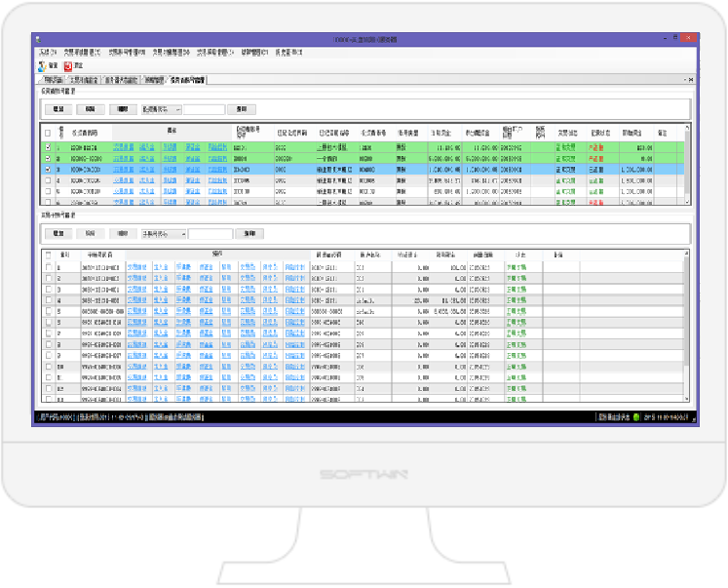Screen dimensions: 728x588
Task: Switch to the first tab in the tab strip
Action: click(52, 80)
